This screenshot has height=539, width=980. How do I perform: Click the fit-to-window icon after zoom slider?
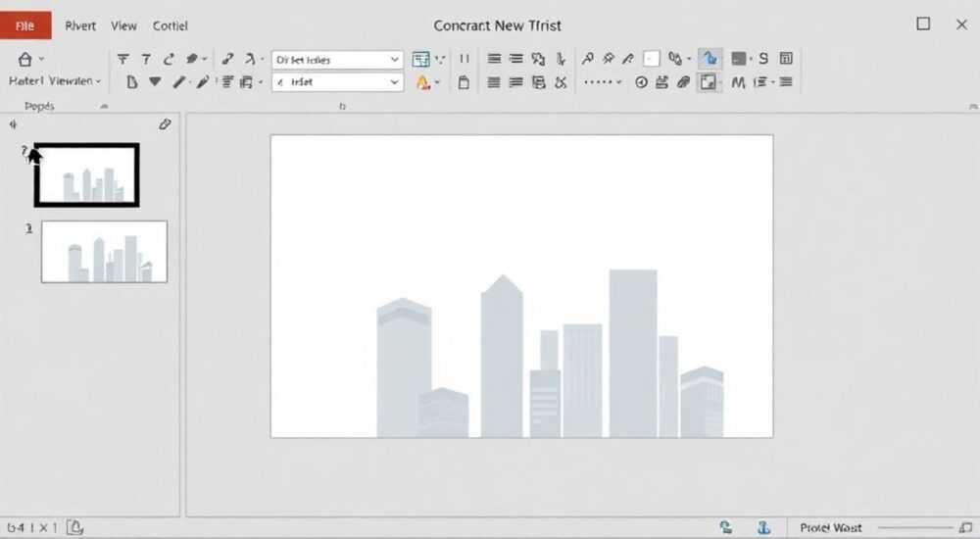(966, 528)
